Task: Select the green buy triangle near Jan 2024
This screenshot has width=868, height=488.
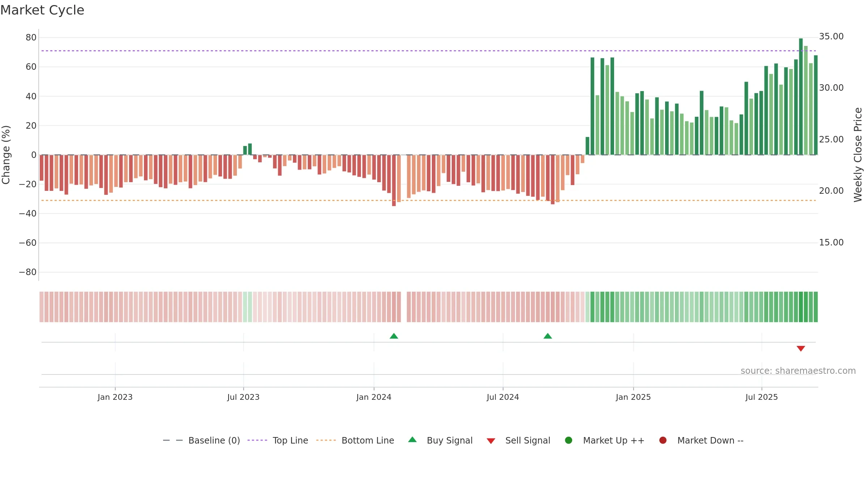Action: [394, 336]
